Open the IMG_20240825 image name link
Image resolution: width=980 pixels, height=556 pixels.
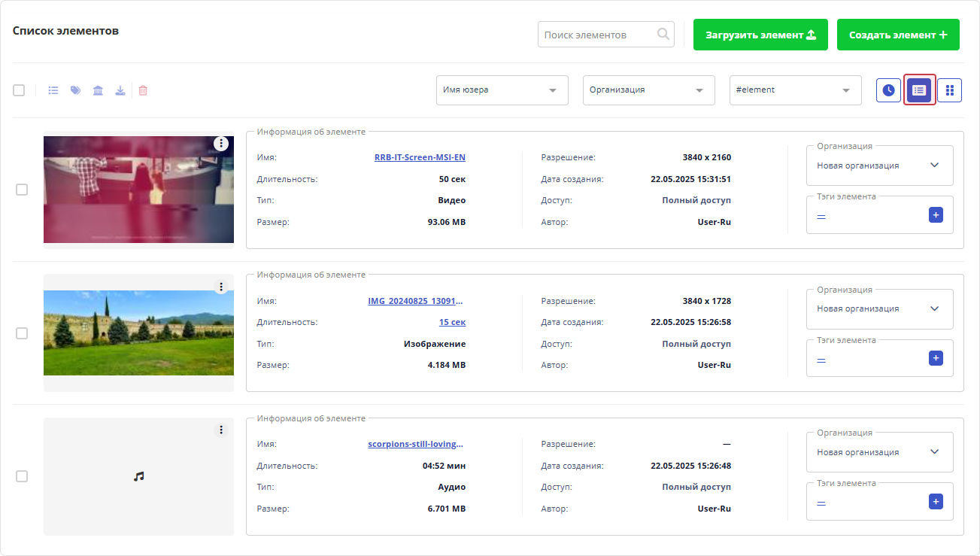coord(415,301)
